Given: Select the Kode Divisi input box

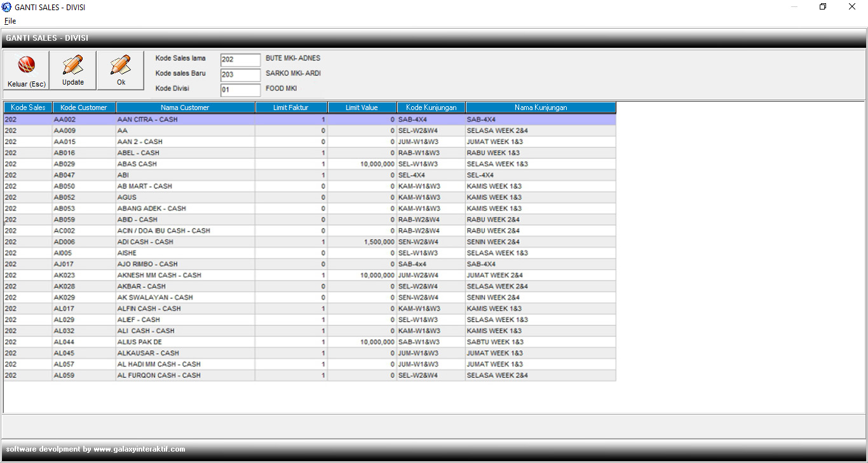Looking at the screenshot, I should click(x=240, y=90).
